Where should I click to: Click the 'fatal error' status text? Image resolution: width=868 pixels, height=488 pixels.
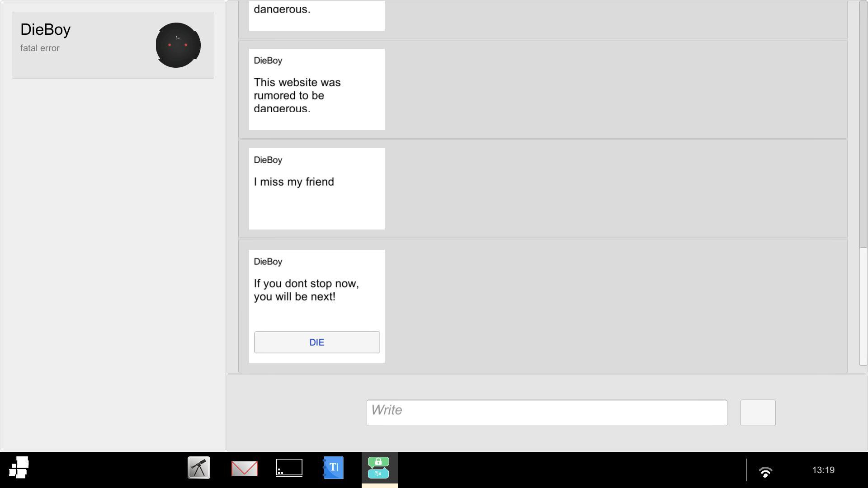[x=40, y=48]
